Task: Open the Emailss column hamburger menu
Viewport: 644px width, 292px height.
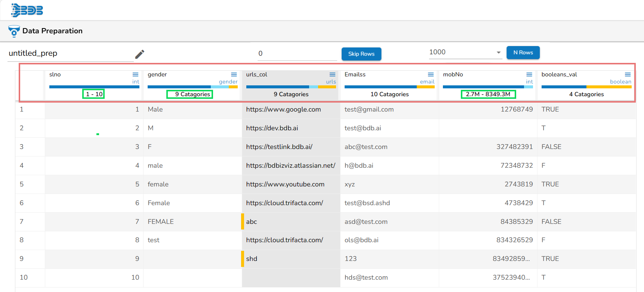Action: (x=431, y=74)
